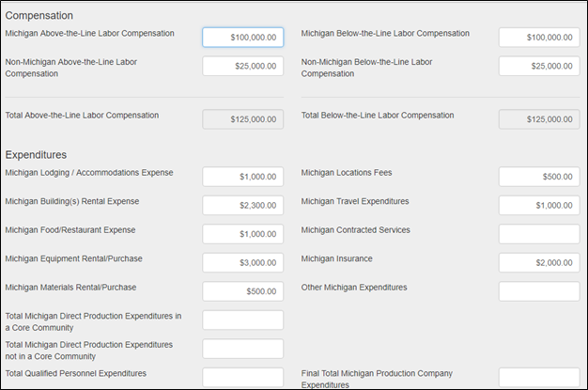Focus the Final Total Michigan Production Company Expenditures field
588x390 pixels.
538,377
